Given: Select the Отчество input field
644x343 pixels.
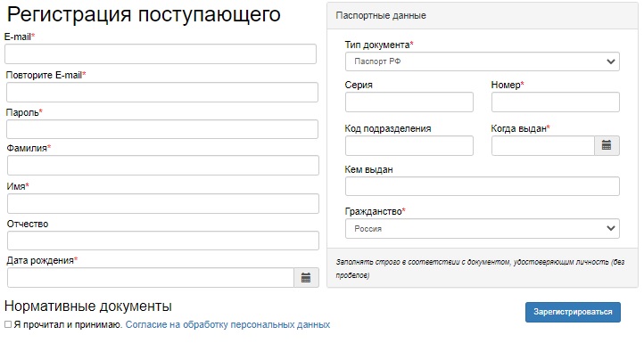Looking at the screenshot, I should coord(163,241).
